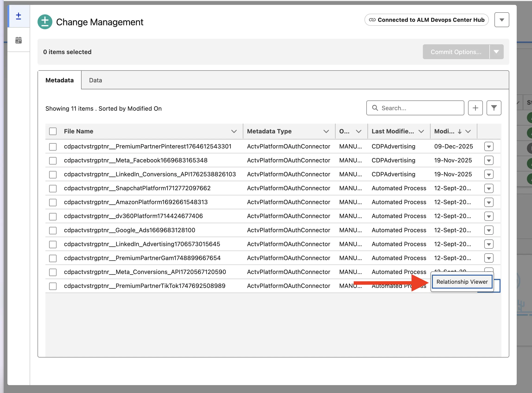Open row actions for Meta_Facebook row
532x393 pixels.
coord(488,161)
